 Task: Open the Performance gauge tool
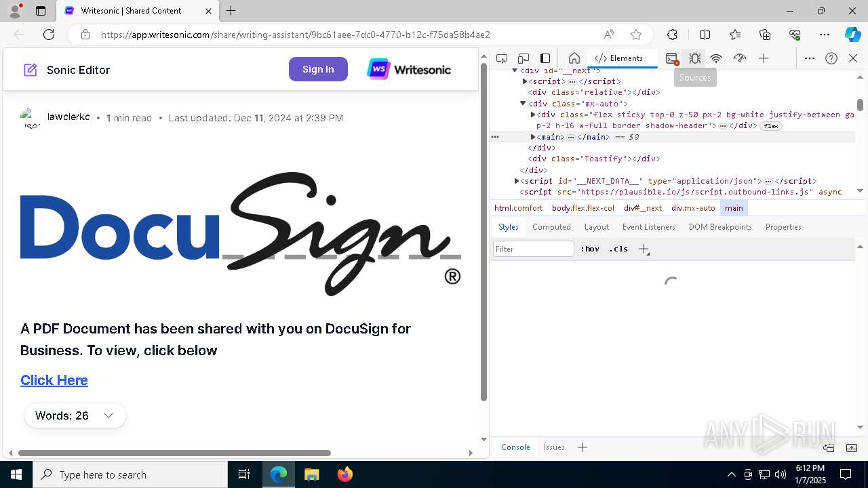click(x=740, y=58)
